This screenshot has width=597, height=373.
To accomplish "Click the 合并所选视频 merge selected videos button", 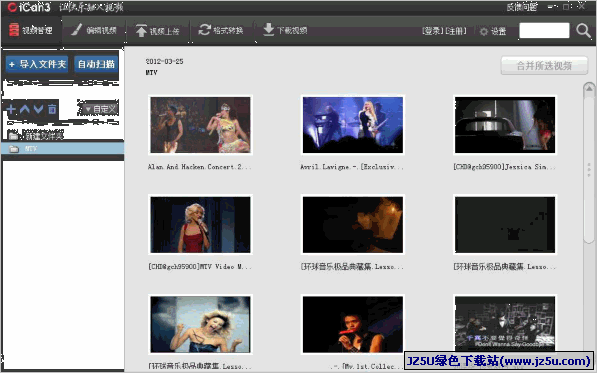I will pos(544,66).
